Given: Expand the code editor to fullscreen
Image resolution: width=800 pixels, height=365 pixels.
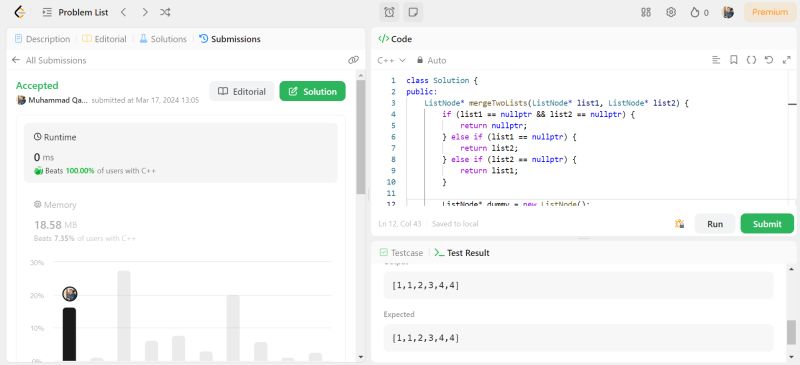Looking at the screenshot, I should (786, 60).
